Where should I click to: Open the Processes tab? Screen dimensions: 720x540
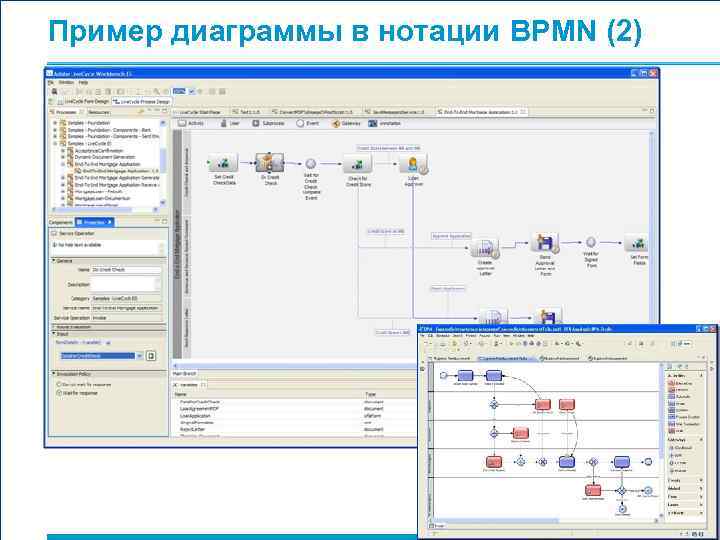[63, 112]
